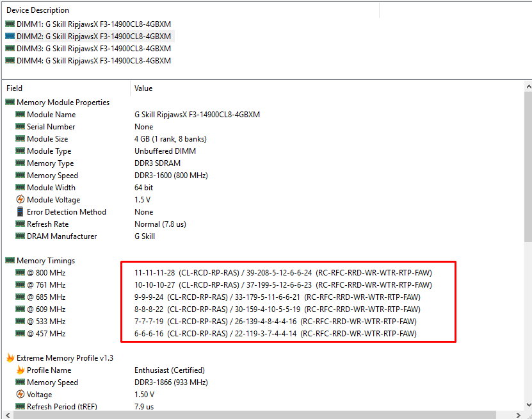The width and height of the screenshot is (532, 419).
Task: Click the Serial Number row icon
Action: click(20, 126)
